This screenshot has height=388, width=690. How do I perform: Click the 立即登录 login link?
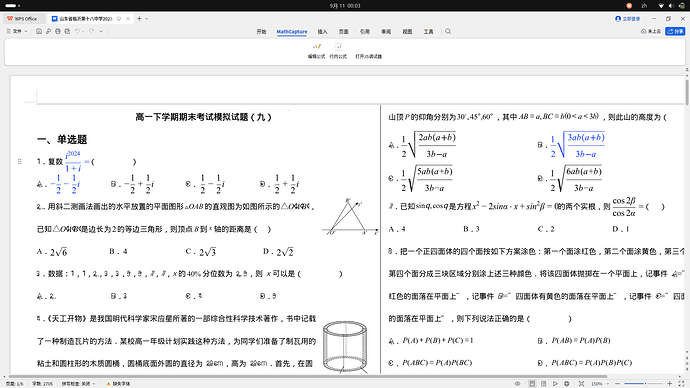coord(628,18)
